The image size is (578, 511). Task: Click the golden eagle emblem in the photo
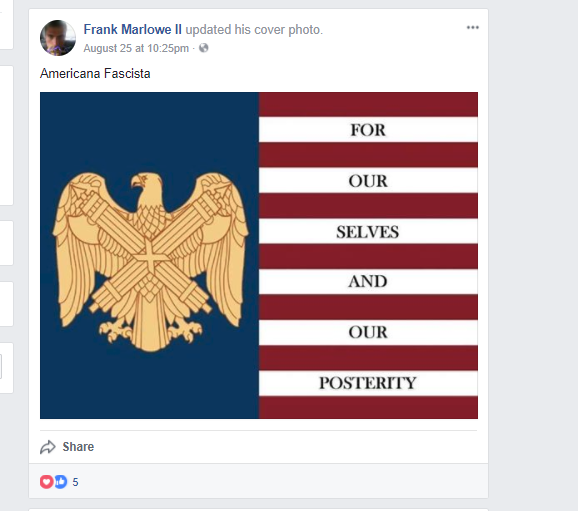coord(150,261)
